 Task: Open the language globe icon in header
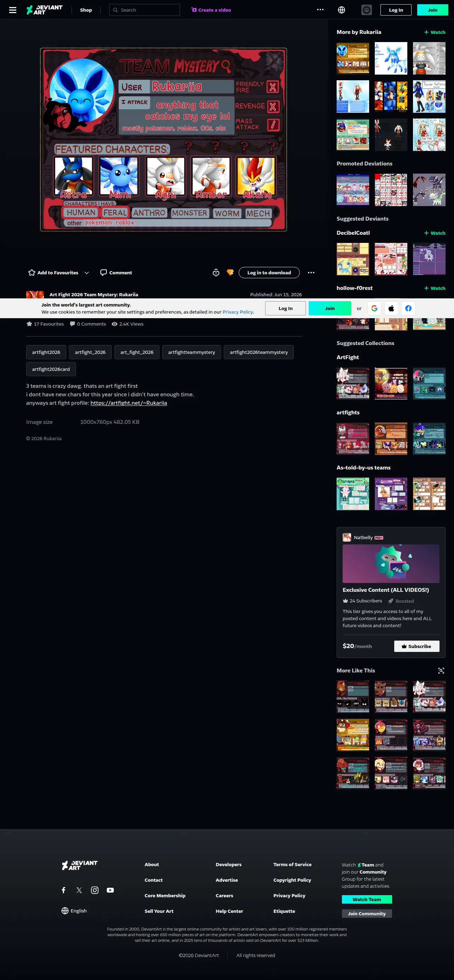click(341, 10)
